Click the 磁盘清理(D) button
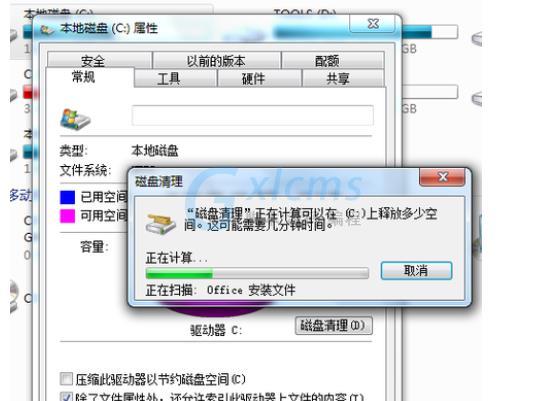 334,326
